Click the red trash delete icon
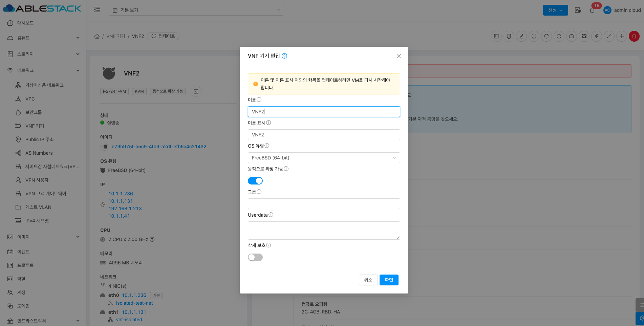The image size is (644, 326). [x=634, y=36]
